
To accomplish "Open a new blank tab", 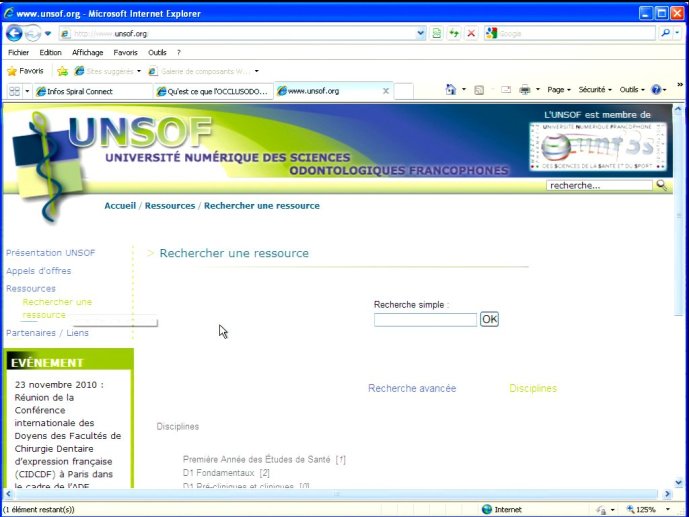I will (403, 91).
